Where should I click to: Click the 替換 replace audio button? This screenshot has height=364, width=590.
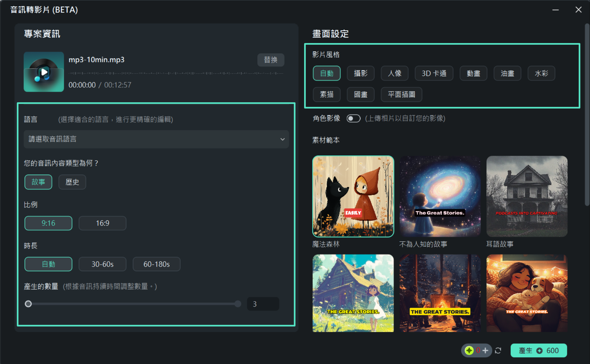click(271, 60)
